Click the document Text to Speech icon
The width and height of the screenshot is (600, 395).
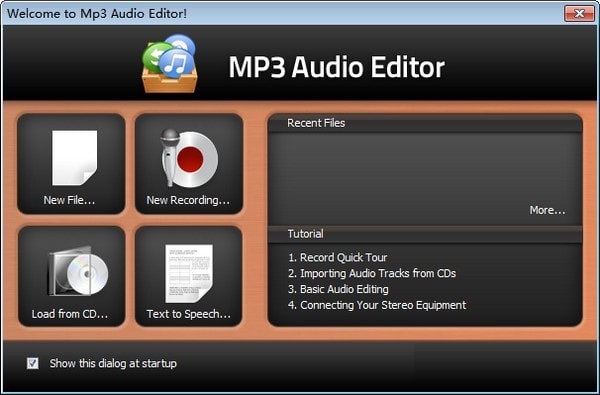click(189, 273)
